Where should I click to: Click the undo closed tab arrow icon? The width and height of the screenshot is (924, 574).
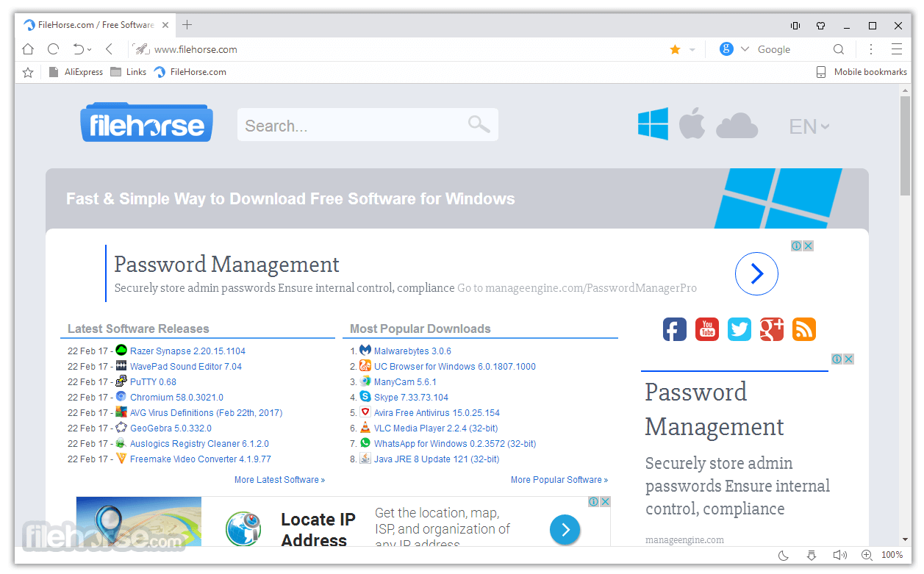[79, 49]
